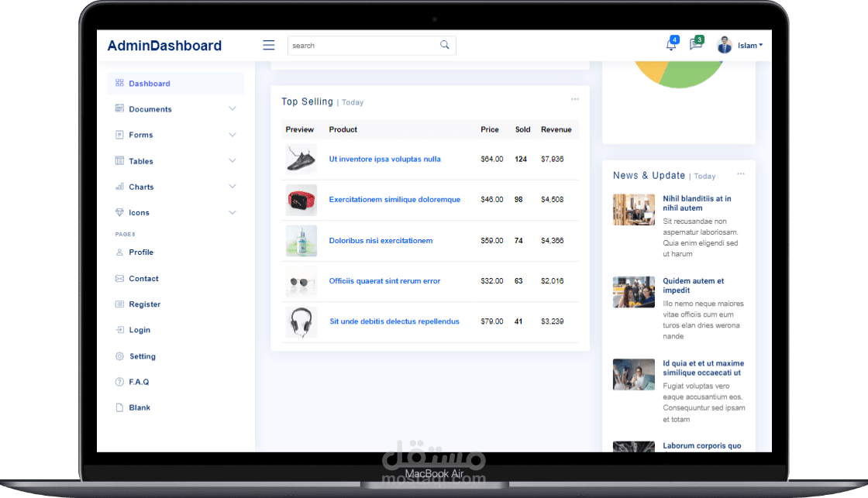868x498 pixels.
Task: Click the AdminDashboard logo
Action: tap(164, 46)
